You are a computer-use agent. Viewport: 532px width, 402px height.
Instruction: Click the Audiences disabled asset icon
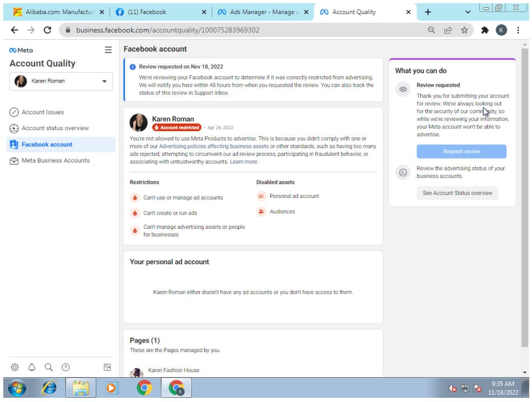coord(261,212)
